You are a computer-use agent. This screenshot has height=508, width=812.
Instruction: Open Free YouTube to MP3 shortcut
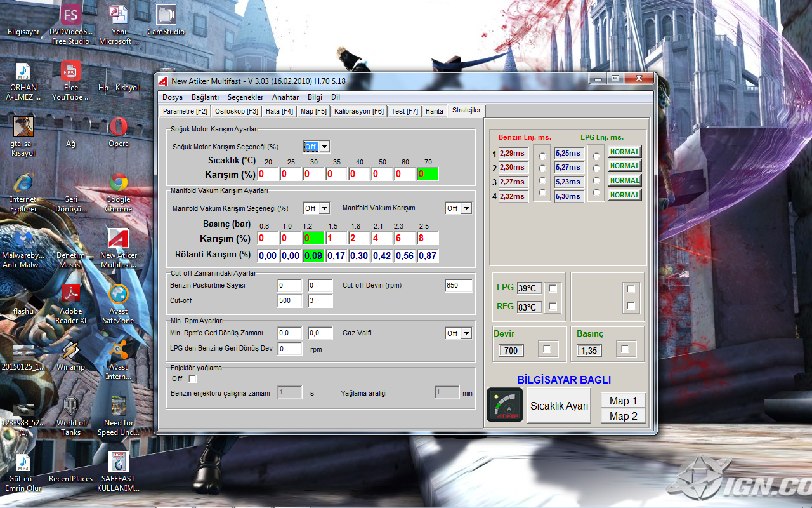point(70,81)
